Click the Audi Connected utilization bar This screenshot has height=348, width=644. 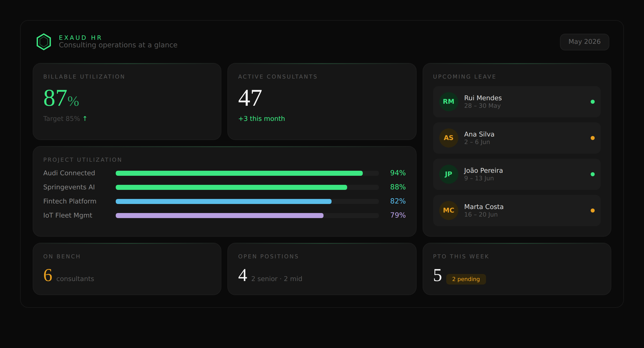[x=247, y=173]
